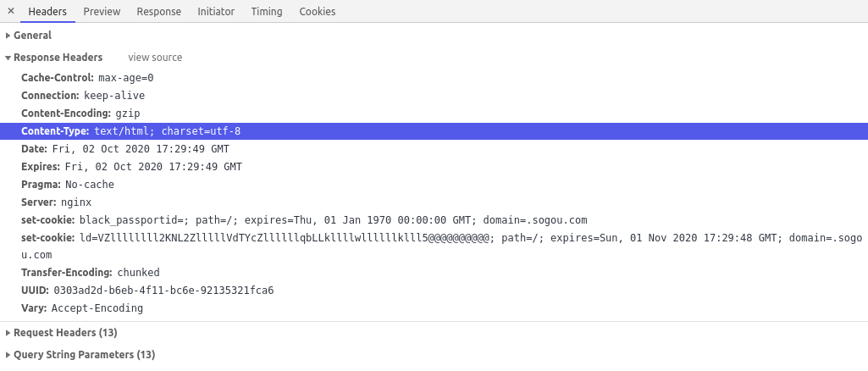Image resolution: width=868 pixels, height=371 pixels.
Task: Expand the General section
Action: coord(28,36)
